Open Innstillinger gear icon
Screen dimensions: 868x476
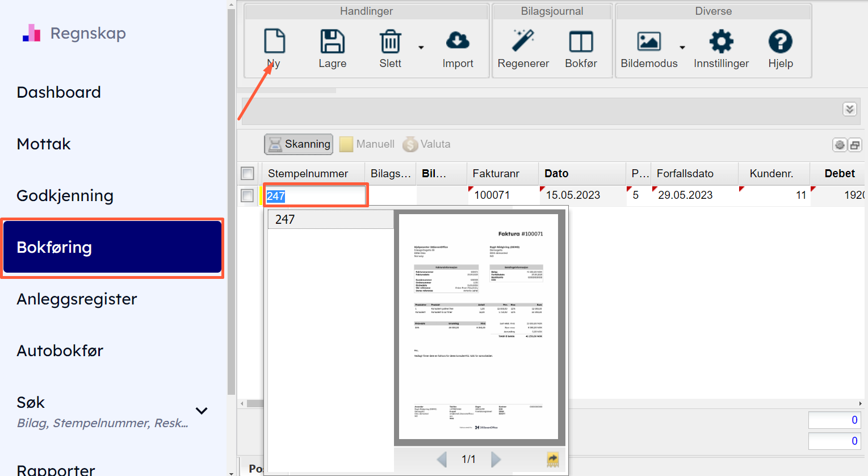click(x=721, y=42)
